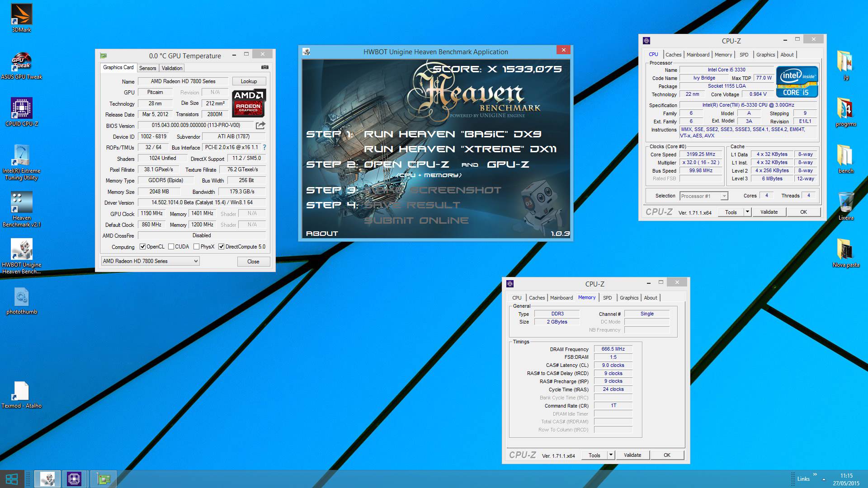The height and width of the screenshot is (488, 868).
Task: Click OK in Memory CPU-Z window
Action: coord(667,455)
